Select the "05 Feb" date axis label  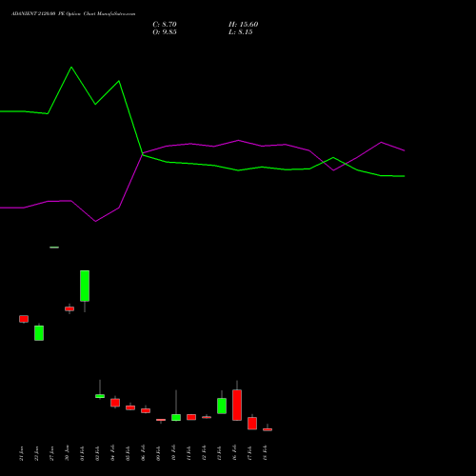(x=128, y=453)
